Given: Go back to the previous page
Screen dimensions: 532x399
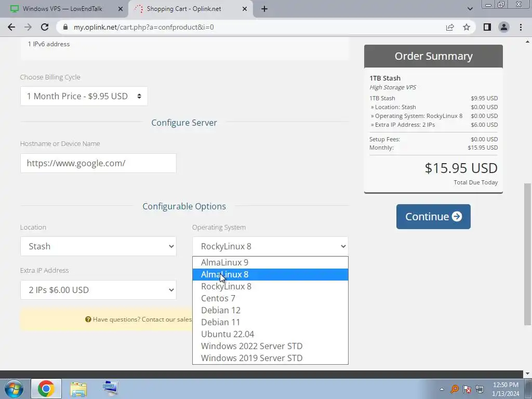Looking at the screenshot, I should [x=11, y=27].
